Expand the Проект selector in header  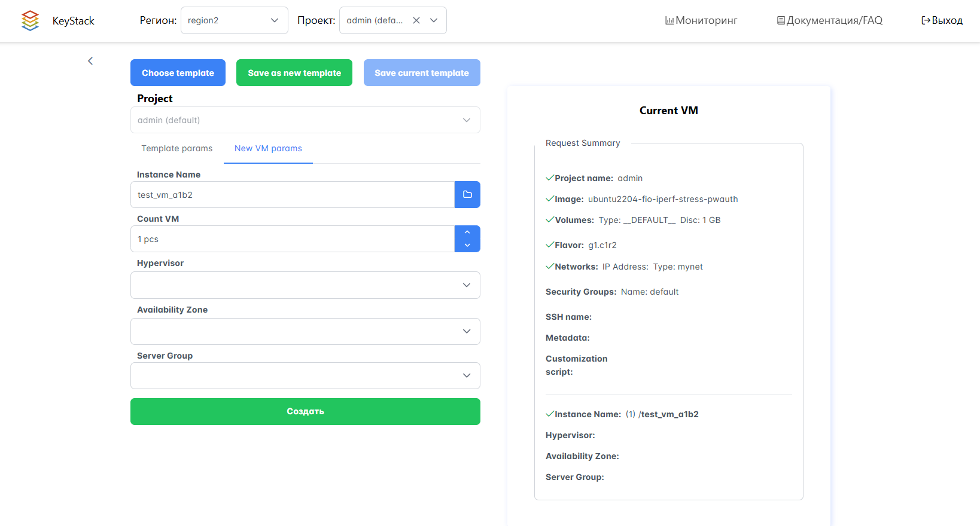434,20
